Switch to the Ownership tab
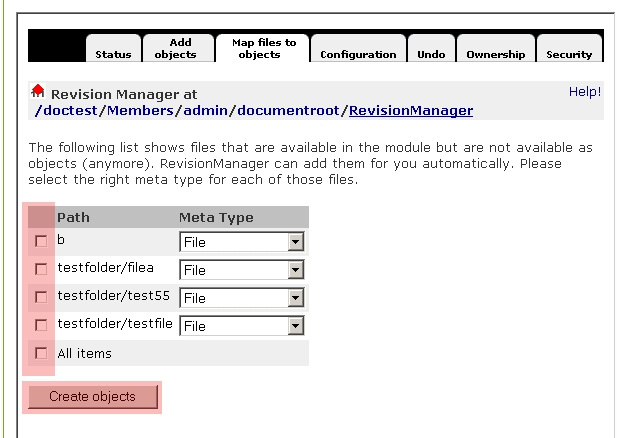This screenshot has height=438, width=626. (x=495, y=54)
